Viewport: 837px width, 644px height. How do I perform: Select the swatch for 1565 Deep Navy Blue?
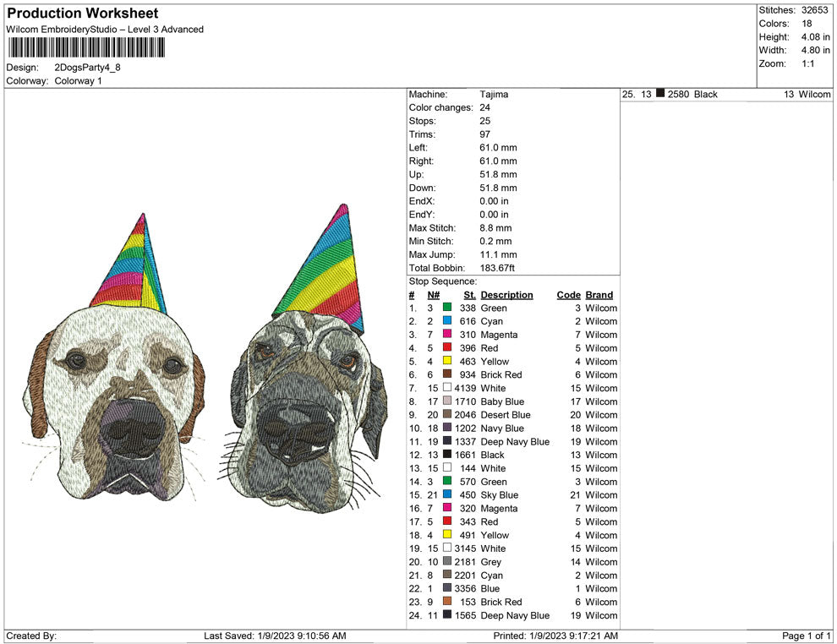click(x=447, y=614)
